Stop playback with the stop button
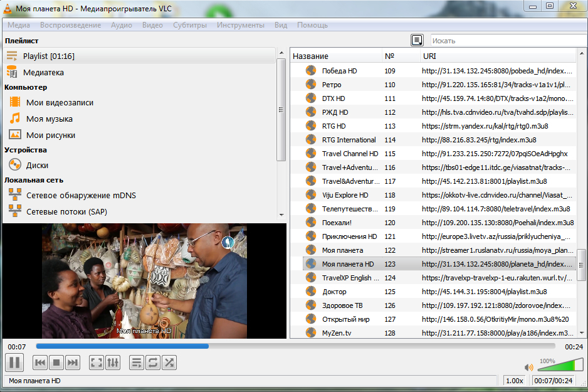588x392 pixels. point(56,362)
